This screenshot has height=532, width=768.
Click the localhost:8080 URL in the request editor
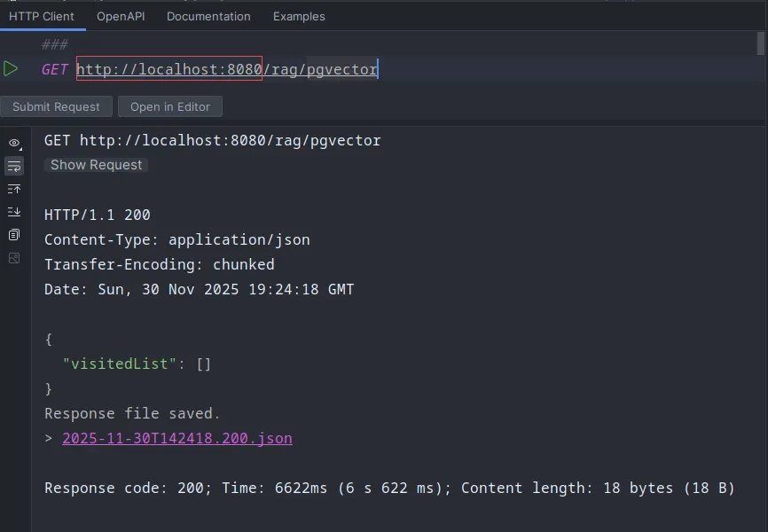click(168, 69)
